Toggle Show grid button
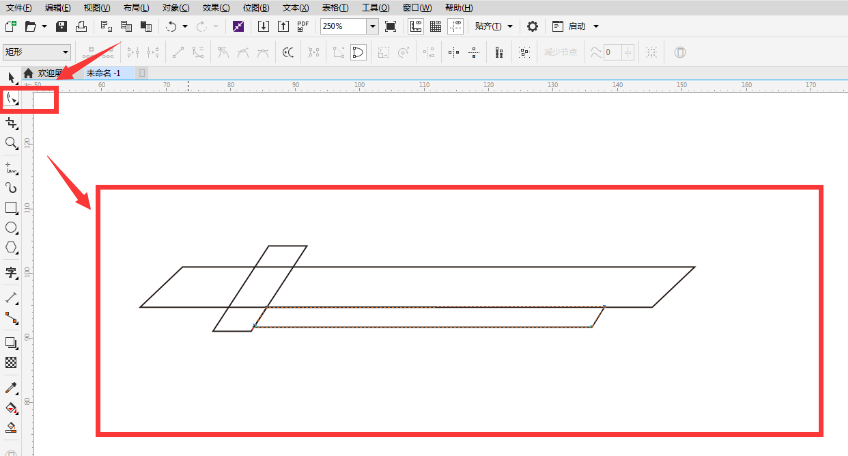Viewport: 848px width, 456px height. pyautogui.click(x=435, y=26)
